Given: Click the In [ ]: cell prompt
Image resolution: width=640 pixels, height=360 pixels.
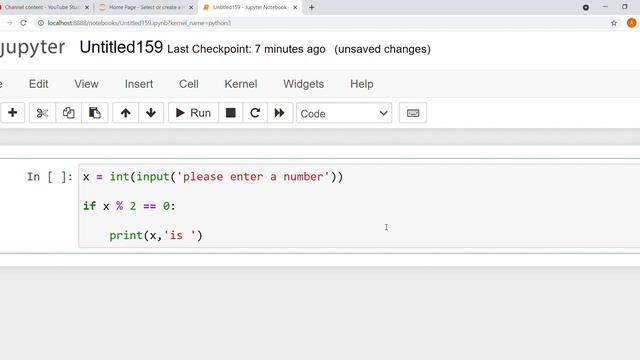Looking at the screenshot, I should 50,177.
